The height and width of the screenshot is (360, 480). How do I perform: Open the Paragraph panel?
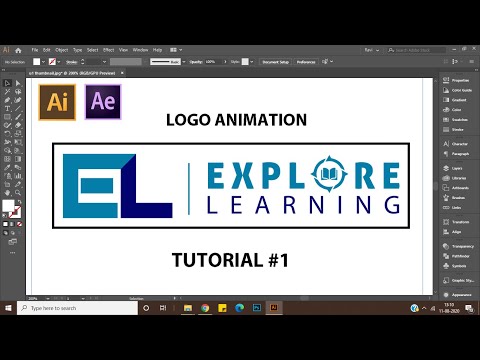(x=456, y=154)
